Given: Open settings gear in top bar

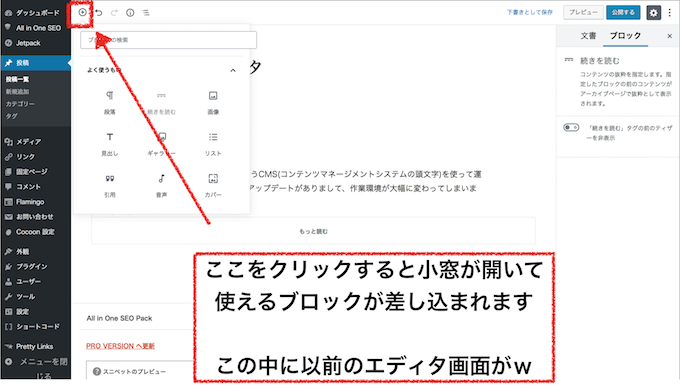Looking at the screenshot, I should pyautogui.click(x=654, y=13).
